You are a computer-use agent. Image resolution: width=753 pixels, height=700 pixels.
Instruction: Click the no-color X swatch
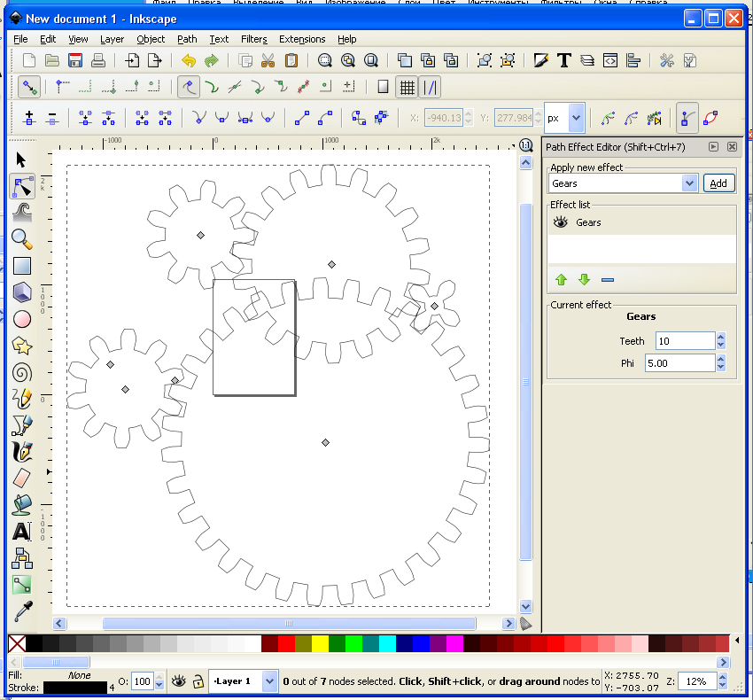point(17,644)
